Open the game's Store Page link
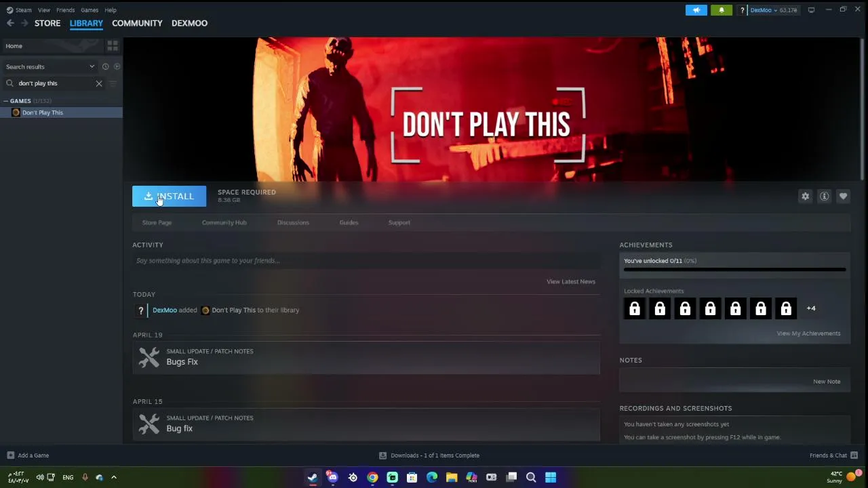 (x=157, y=222)
